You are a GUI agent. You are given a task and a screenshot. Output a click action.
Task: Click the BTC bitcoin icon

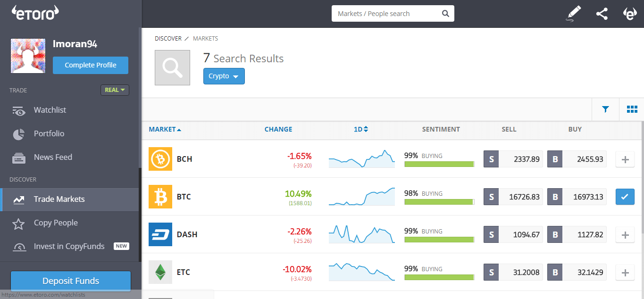(x=160, y=197)
